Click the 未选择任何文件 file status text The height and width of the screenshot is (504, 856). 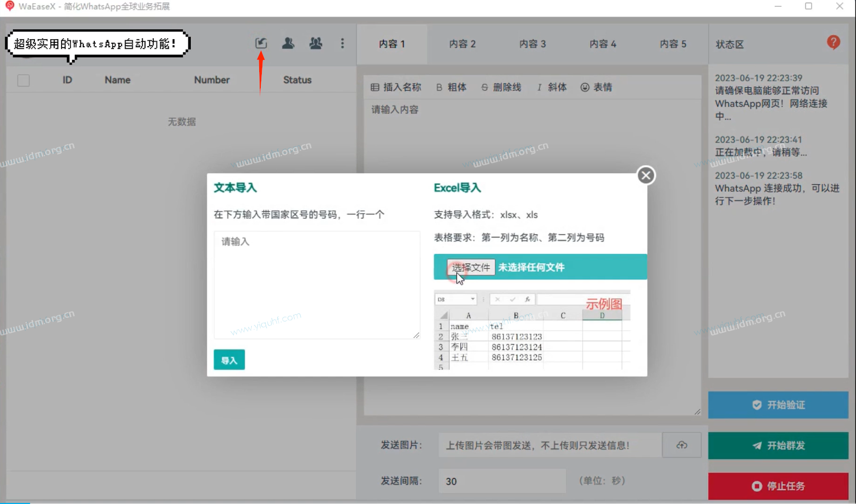[531, 268]
